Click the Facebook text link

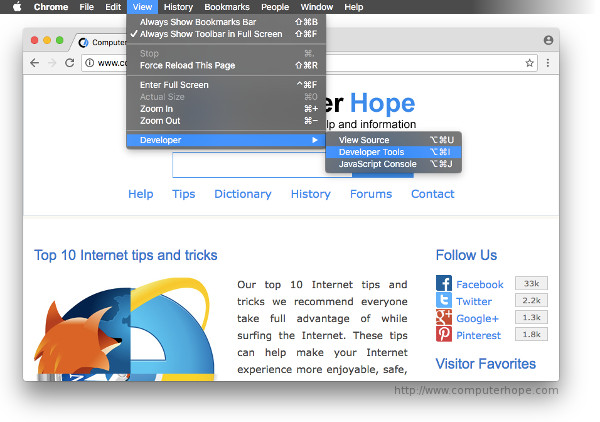coord(480,285)
